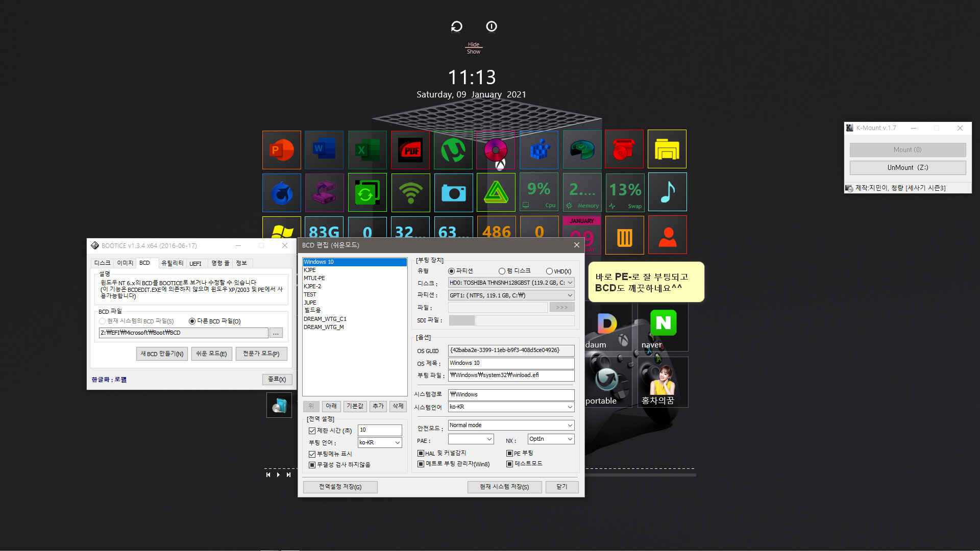This screenshot has width=980, height=551.
Task: Click the power icon at top
Action: pyautogui.click(x=492, y=27)
